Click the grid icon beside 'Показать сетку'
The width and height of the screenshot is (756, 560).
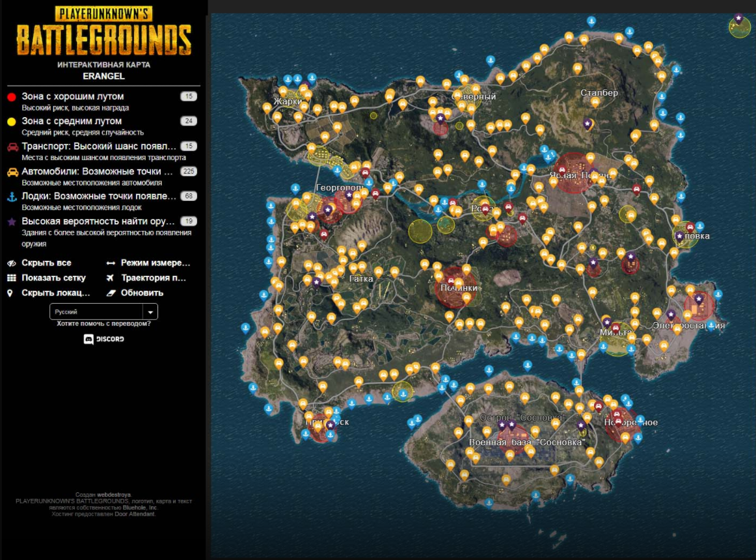tap(12, 278)
